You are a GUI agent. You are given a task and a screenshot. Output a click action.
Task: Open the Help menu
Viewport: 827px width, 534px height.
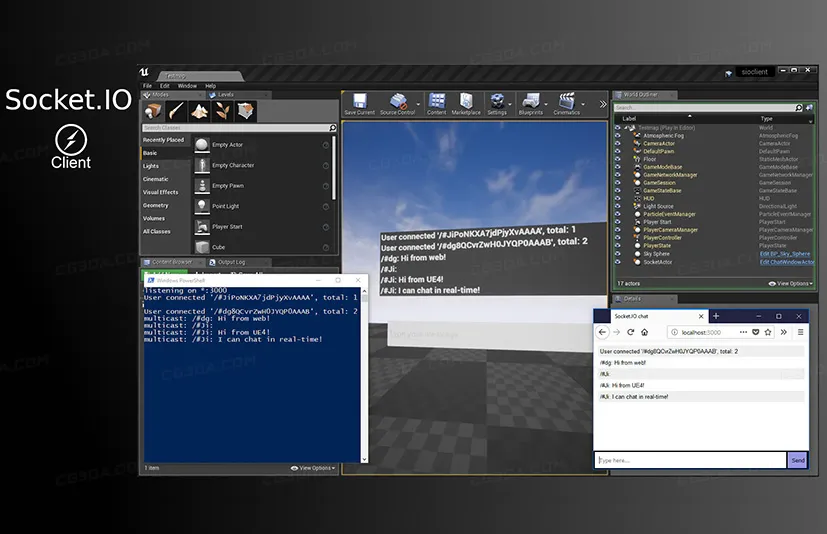210,85
